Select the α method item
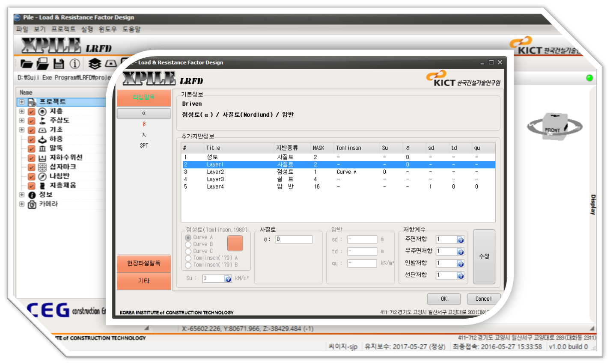 coord(144,113)
